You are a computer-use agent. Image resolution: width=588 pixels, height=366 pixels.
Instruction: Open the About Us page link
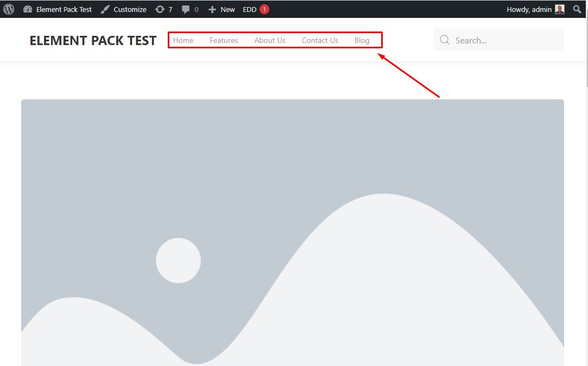pyautogui.click(x=269, y=40)
